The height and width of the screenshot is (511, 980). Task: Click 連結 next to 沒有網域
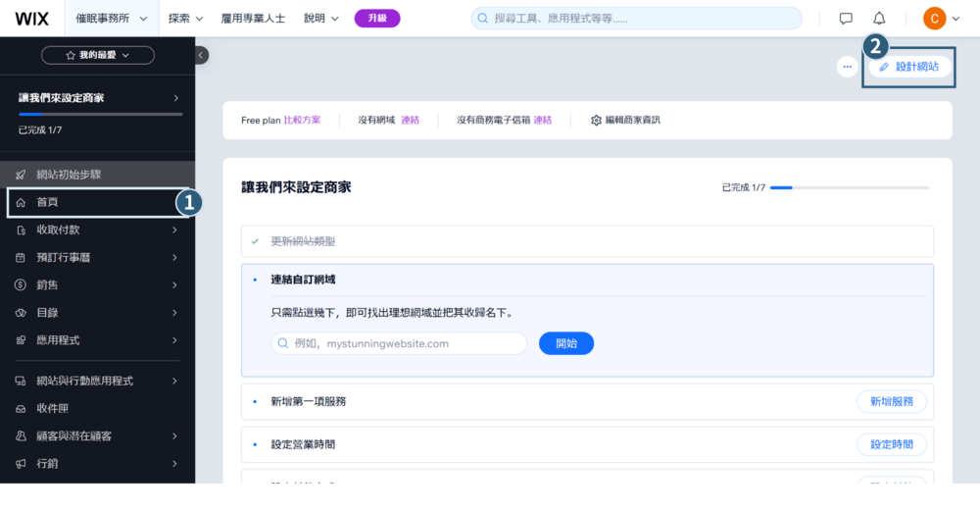click(410, 120)
